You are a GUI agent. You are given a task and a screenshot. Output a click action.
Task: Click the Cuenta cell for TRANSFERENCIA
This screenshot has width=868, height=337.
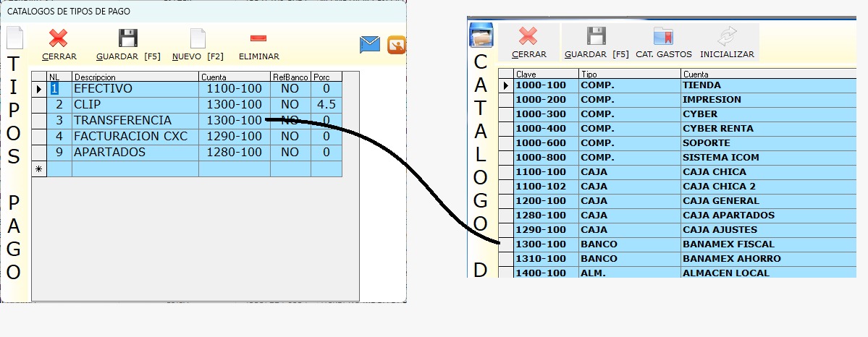pos(234,121)
